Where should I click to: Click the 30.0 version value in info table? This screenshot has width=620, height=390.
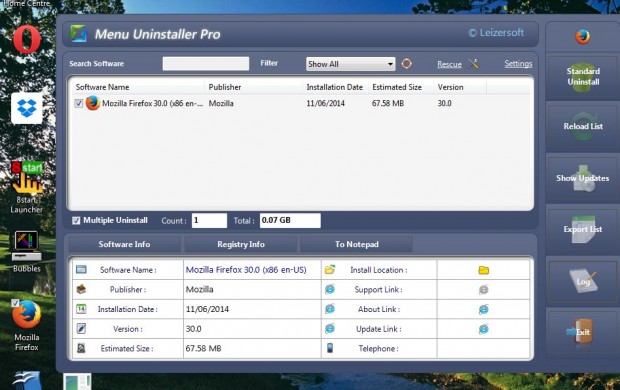point(194,329)
